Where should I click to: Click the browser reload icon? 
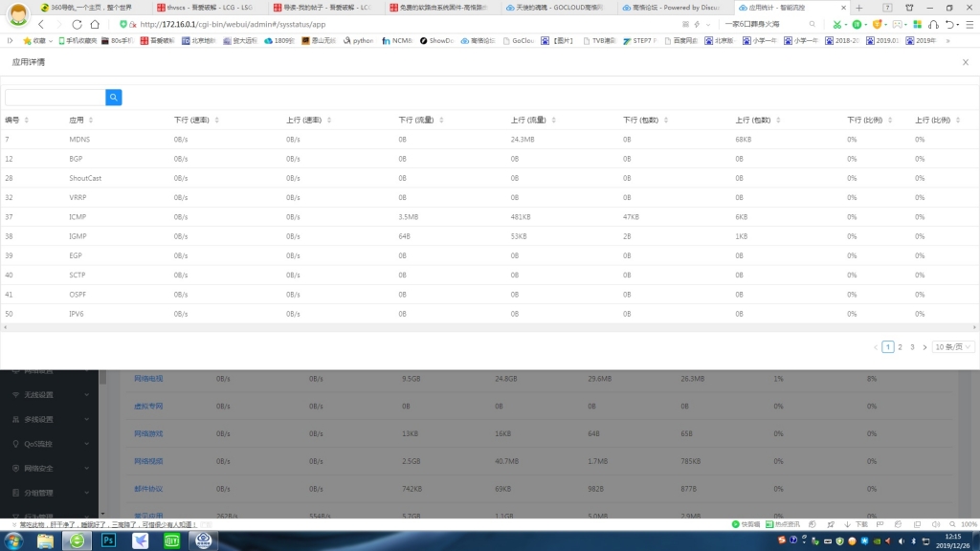(77, 24)
